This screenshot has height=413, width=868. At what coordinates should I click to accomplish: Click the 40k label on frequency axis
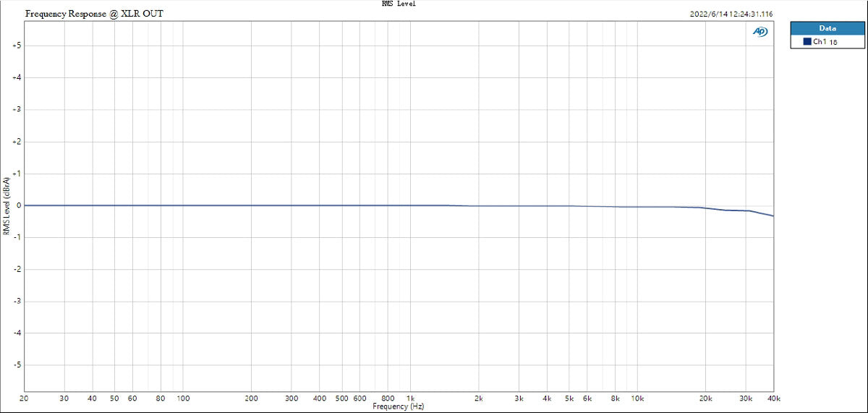(x=773, y=399)
